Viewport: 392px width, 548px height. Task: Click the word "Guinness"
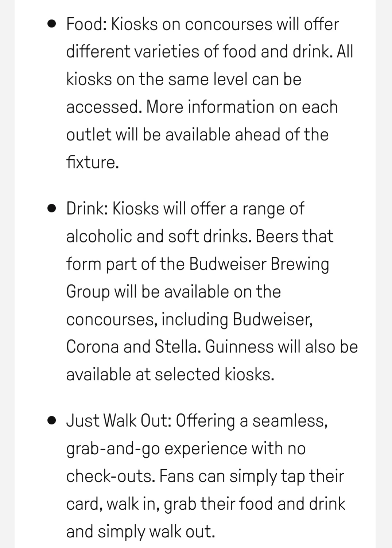[239, 347]
